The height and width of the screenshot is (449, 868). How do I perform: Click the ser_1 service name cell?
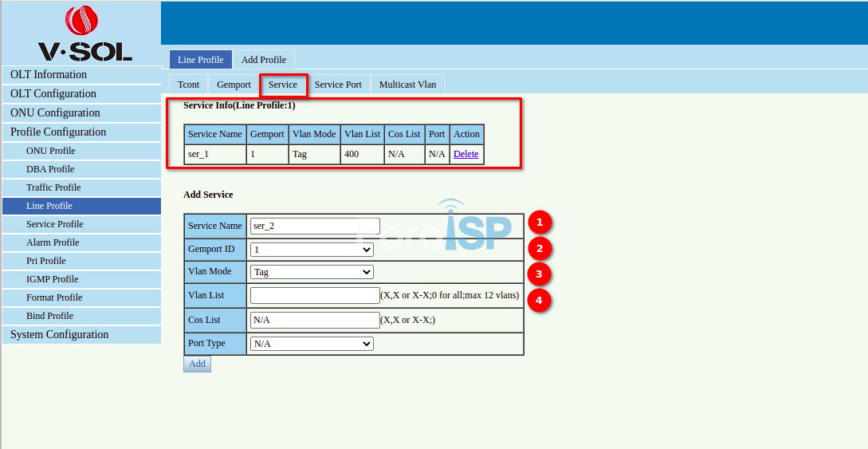tap(215, 155)
